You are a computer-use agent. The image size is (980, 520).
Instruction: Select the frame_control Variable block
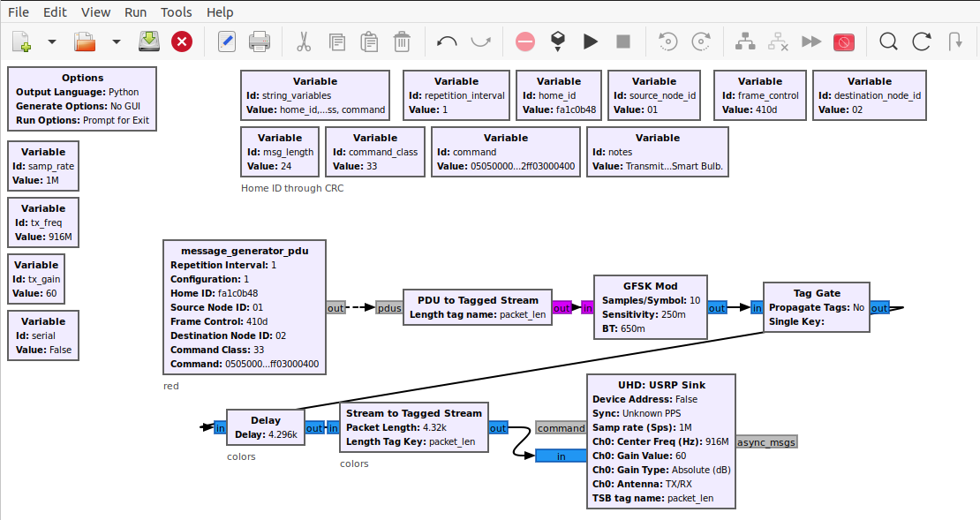click(x=760, y=95)
